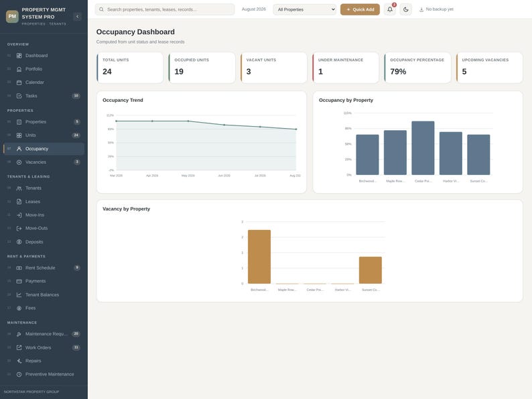Toggle dark mode moon button
Screen dimensions: 532x399
click(x=406, y=9)
